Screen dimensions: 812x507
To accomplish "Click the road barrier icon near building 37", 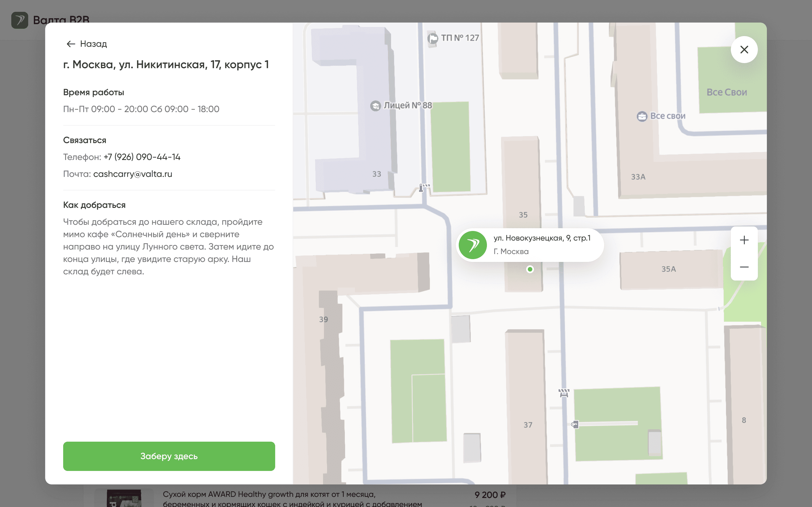I will tap(564, 393).
